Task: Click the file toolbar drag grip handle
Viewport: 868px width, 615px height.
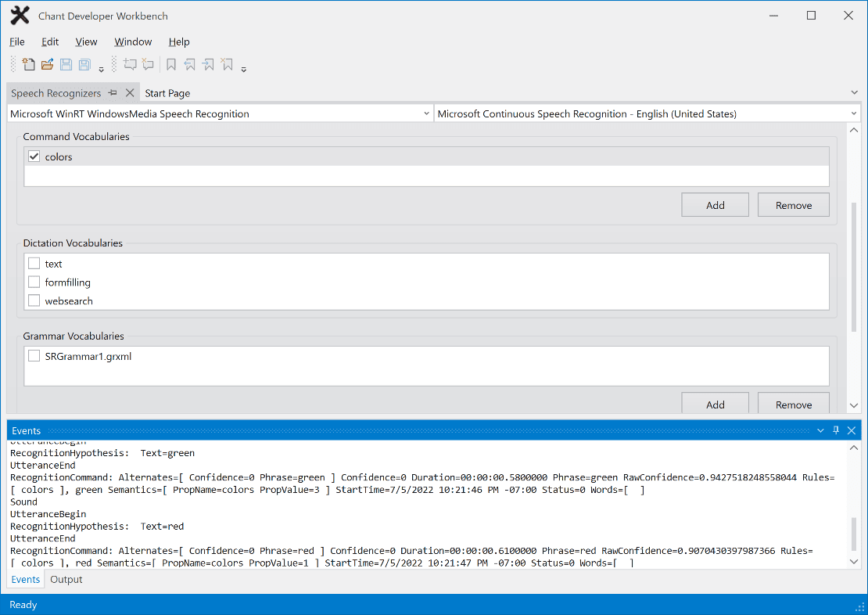Action: (13, 64)
